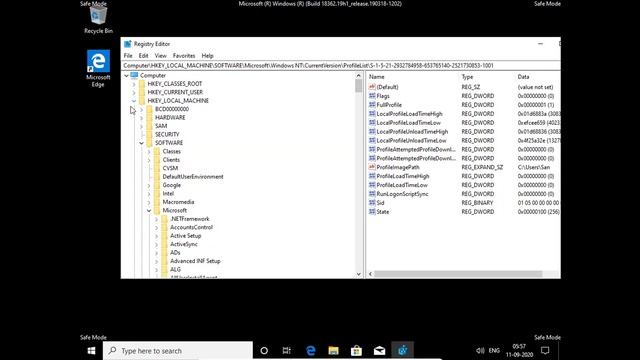Open the volume control in system tray
Viewport: 640px width, 360px height.
tap(480, 351)
